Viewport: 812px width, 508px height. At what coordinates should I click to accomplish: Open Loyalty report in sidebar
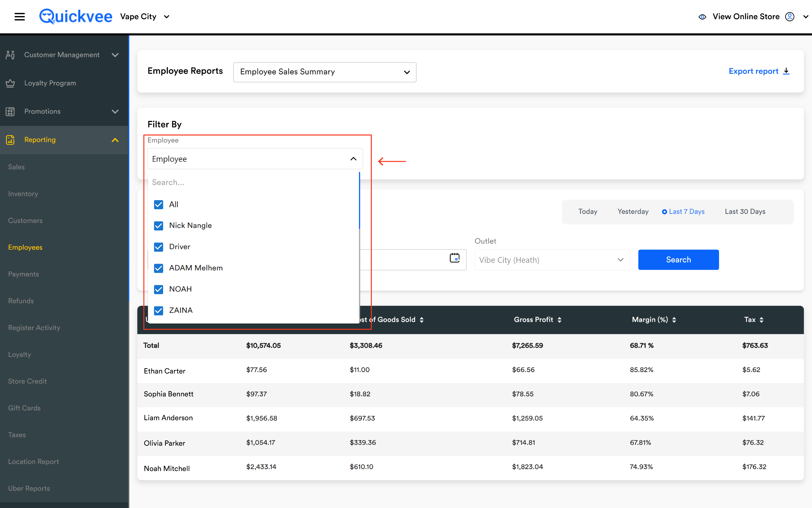(x=19, y=354)
